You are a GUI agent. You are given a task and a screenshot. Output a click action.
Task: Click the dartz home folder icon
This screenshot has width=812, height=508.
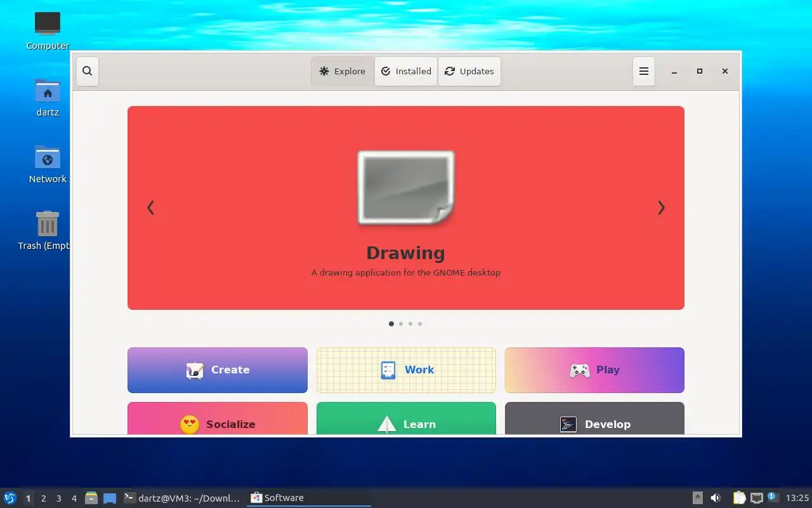pos(48,91)
